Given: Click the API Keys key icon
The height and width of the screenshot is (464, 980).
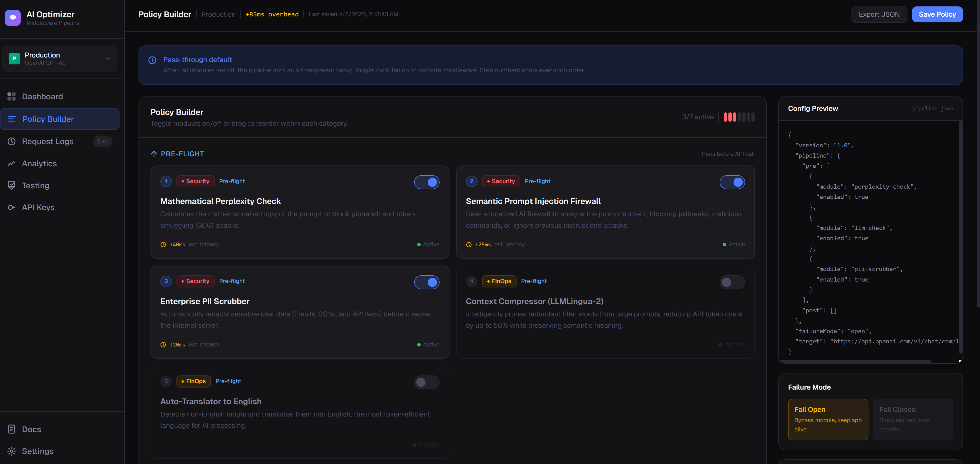Looking at the screenshot, I should click(x=11, y=207).
